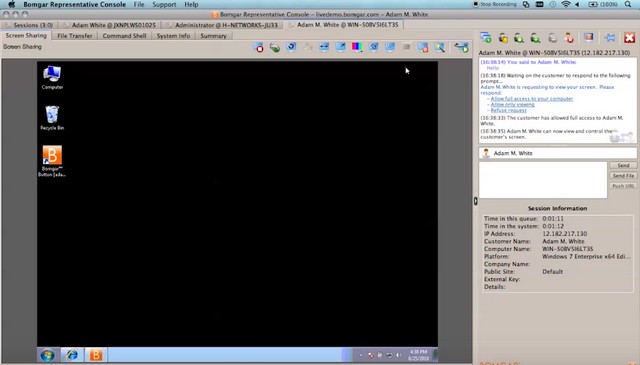Click the horizontal double-arrow scaling icon

pos(324,47)
